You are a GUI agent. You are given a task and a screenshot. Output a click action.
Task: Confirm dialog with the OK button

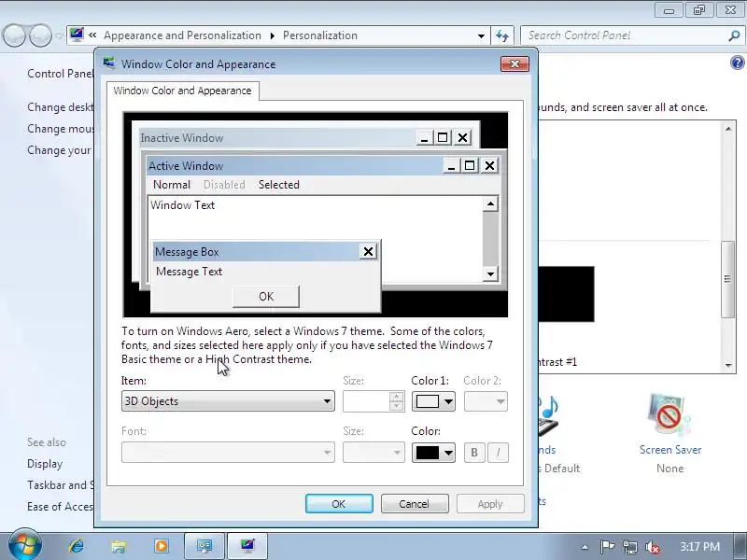(x=339, y=504)
